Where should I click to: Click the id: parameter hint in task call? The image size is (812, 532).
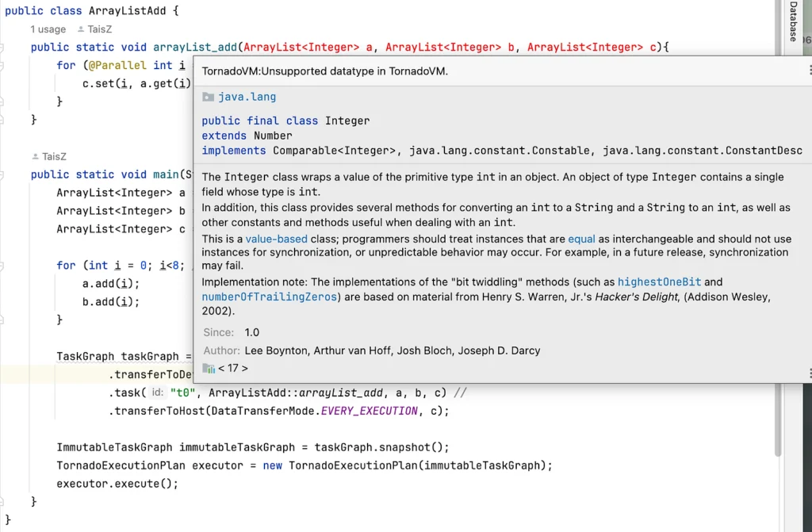[157, 392]
